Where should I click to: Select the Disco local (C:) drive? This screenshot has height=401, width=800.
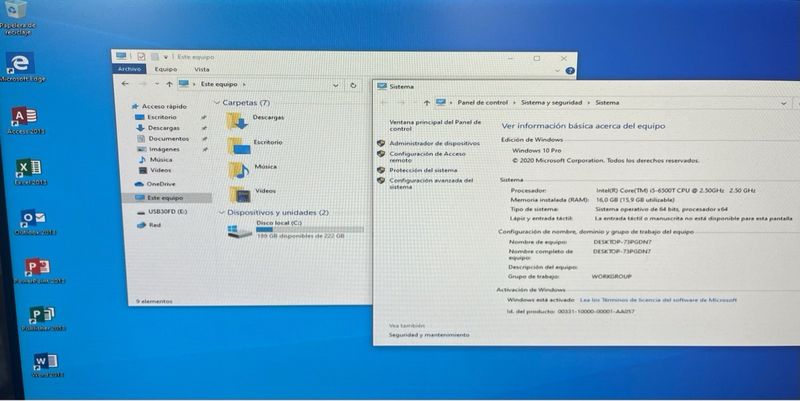pos(296,230)
